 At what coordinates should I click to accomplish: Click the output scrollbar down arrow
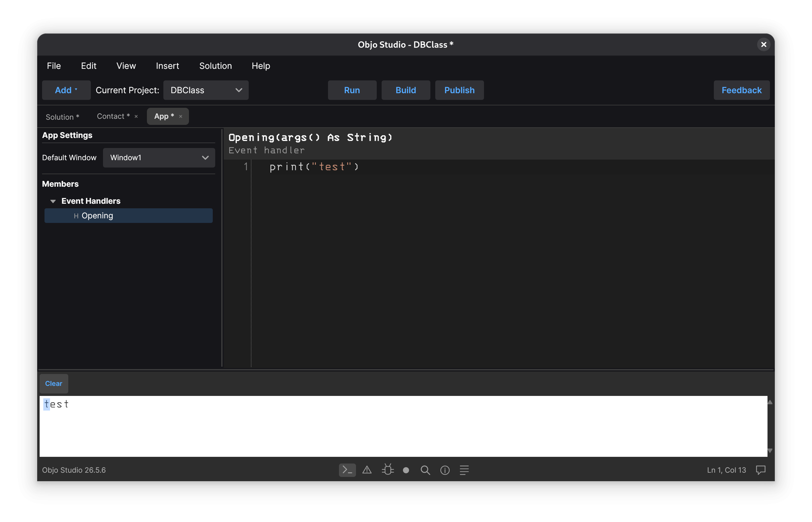tap(770, 450)
